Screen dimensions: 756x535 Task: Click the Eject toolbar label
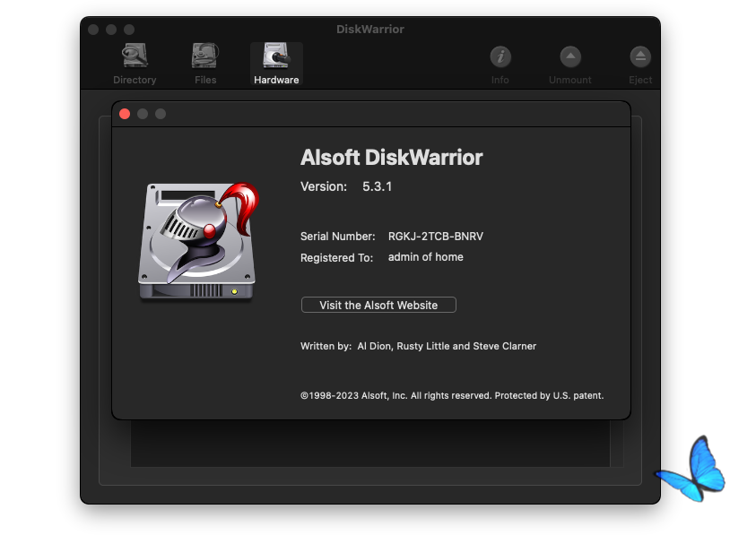pyautogui.click(x=640, y=80)
